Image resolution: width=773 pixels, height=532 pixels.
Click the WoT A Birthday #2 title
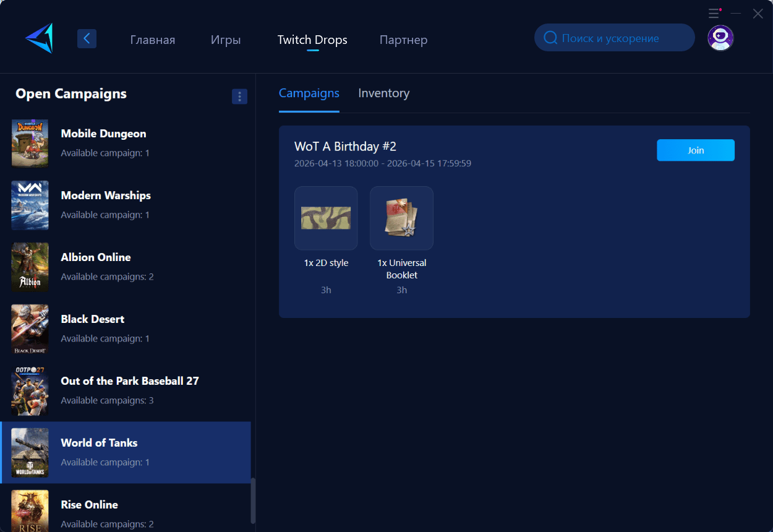coord(345,147)
